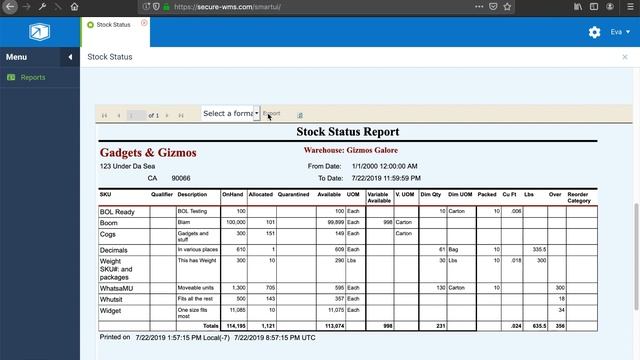This screenshot has width=640, height=360.
Task: Toggle the browser sidebar view icon
Action: pos(594,7)
